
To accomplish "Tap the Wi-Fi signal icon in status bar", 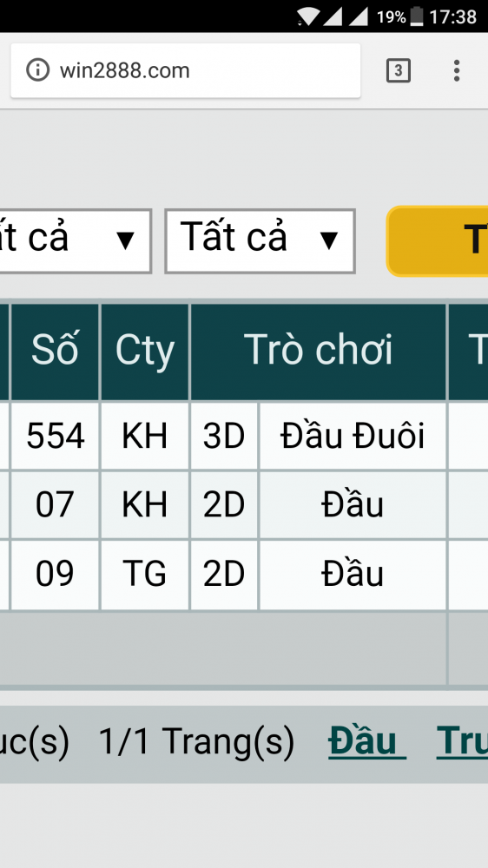I will (x=307, y=16).
